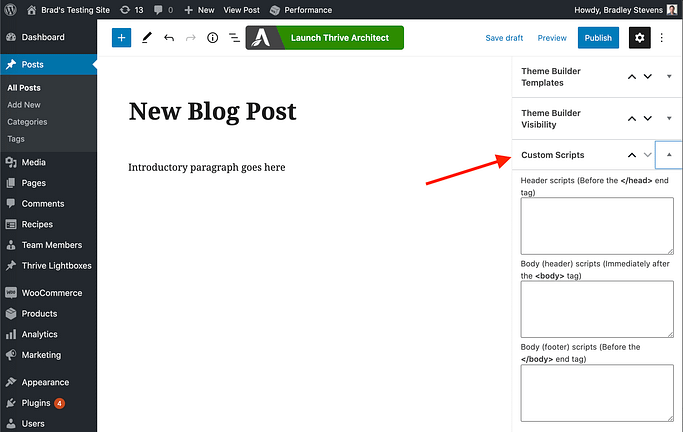The width and height of the screenshot is (683, 432).
Task: Collapse the Custom Scripts panel triangle
Action: point(669,155)
